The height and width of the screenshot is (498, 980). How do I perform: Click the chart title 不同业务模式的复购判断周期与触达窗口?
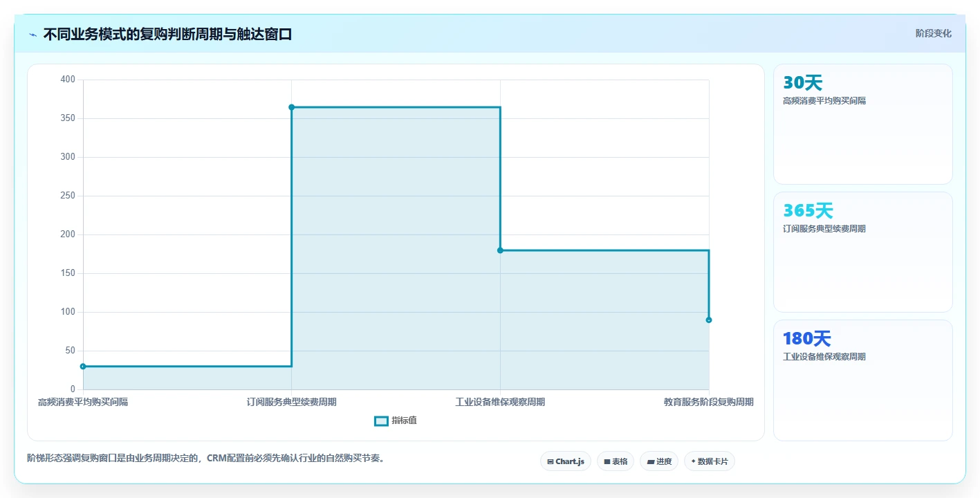[167, 34]
